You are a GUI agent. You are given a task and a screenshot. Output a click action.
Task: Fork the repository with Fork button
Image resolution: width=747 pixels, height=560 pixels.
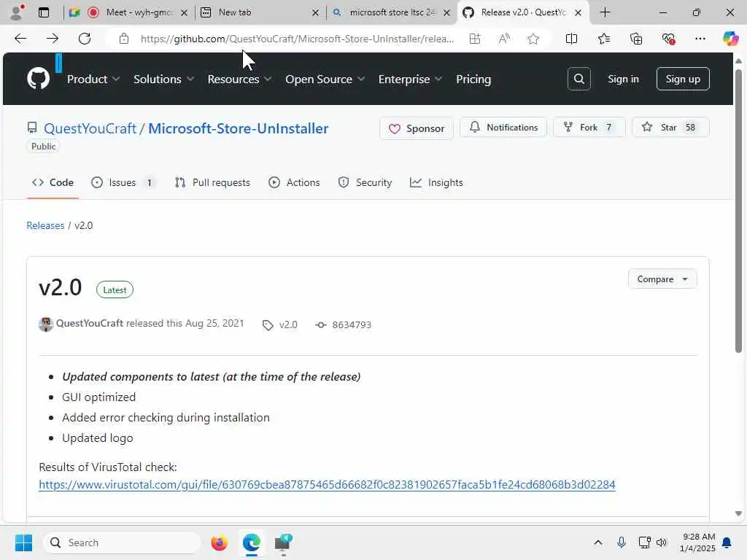point(589,128)
